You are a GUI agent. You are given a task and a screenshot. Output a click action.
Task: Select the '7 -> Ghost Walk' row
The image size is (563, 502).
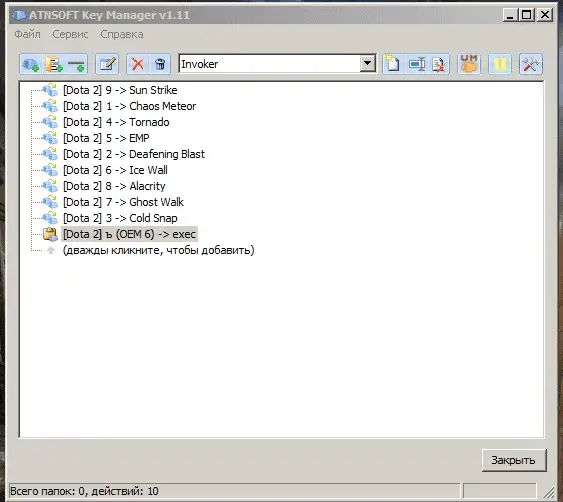click(123, 202)
